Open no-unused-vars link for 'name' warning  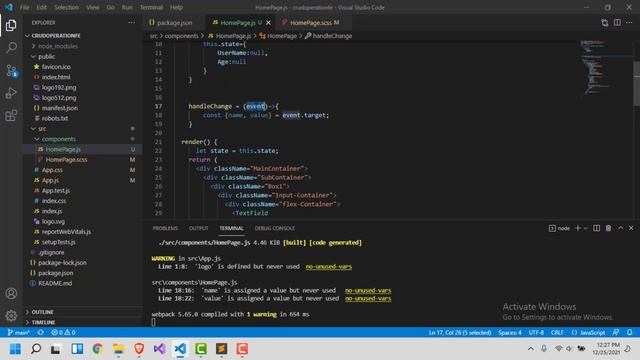click(368, 290)
